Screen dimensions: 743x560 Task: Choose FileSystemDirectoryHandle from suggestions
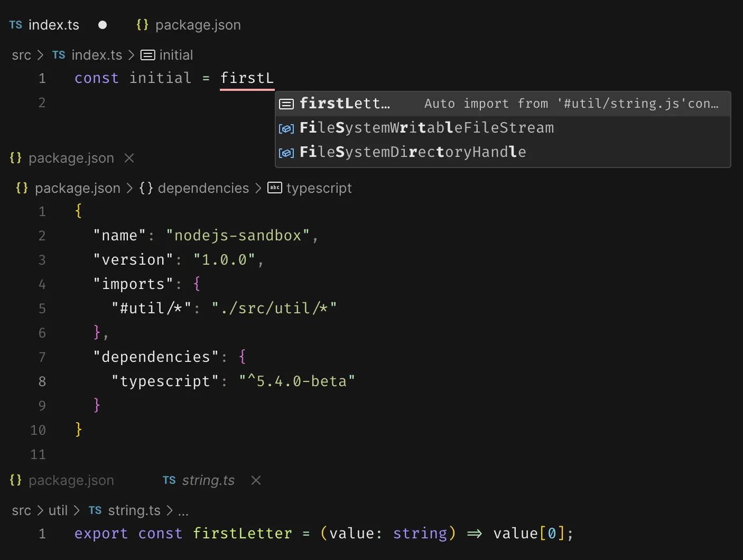[412, 152]
